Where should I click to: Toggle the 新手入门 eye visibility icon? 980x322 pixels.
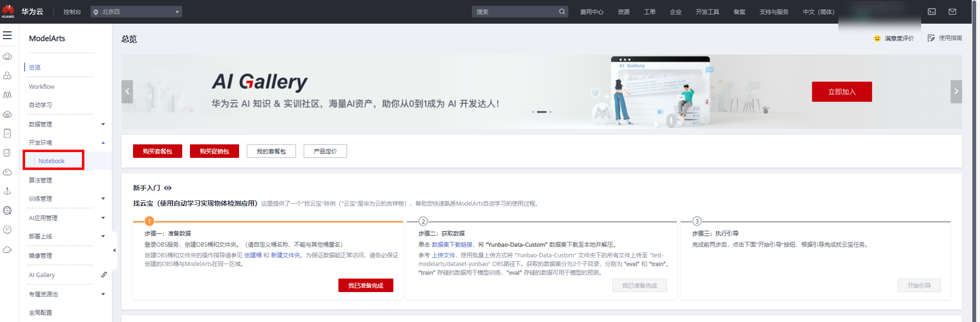168,188
